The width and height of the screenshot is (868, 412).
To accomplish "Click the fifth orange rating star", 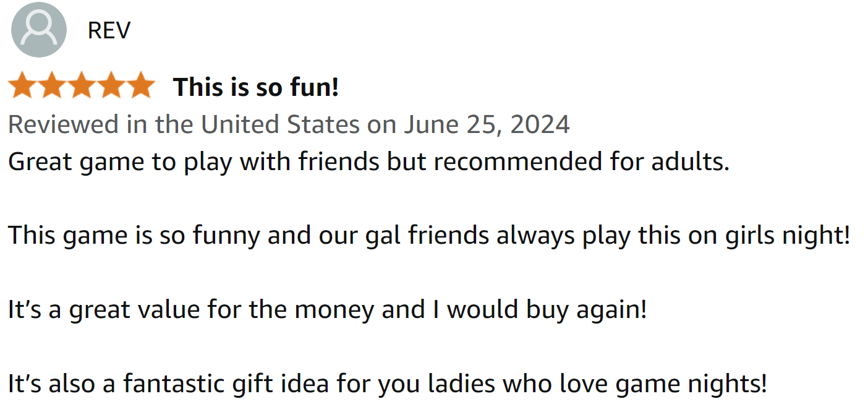I will pyautogui.click(x=141, y=85).
